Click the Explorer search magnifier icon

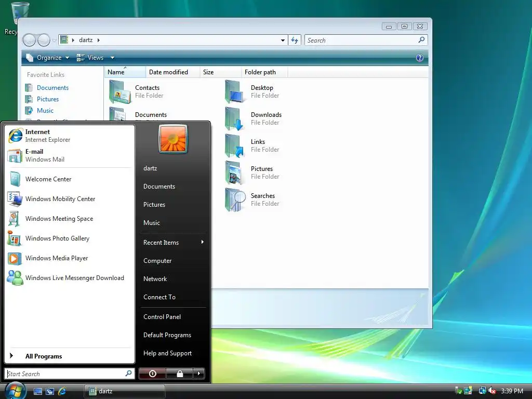pyautogui.click(x=421, y=39)
